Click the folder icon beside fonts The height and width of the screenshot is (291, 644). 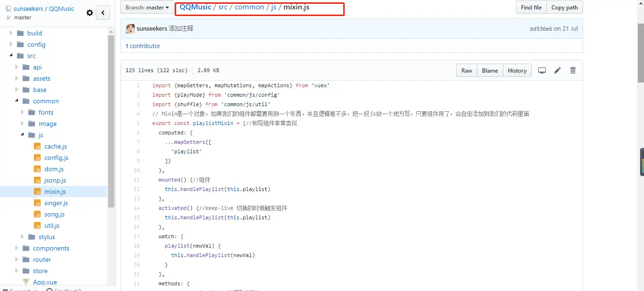[x=32, y=112]
